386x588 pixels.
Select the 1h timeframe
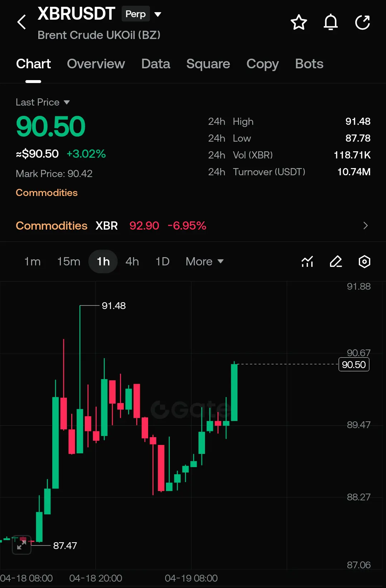[x=103, y=261]
